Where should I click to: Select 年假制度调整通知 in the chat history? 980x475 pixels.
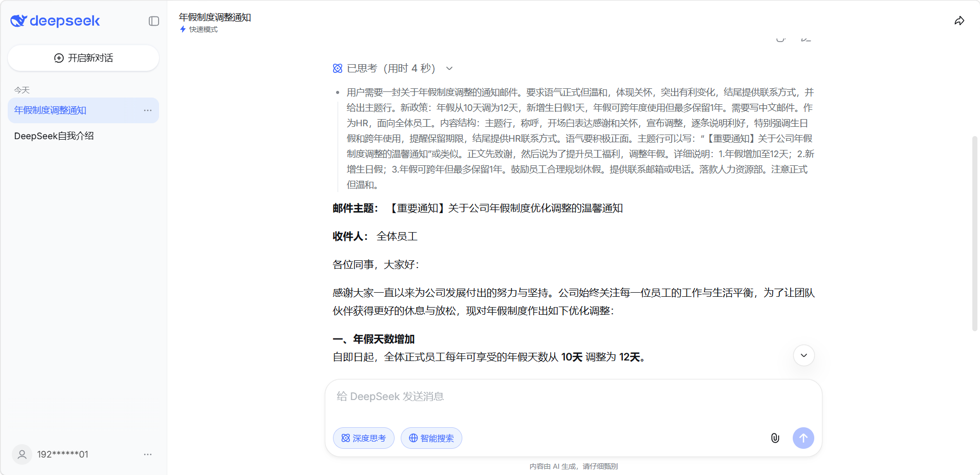(x=50, y=110)
